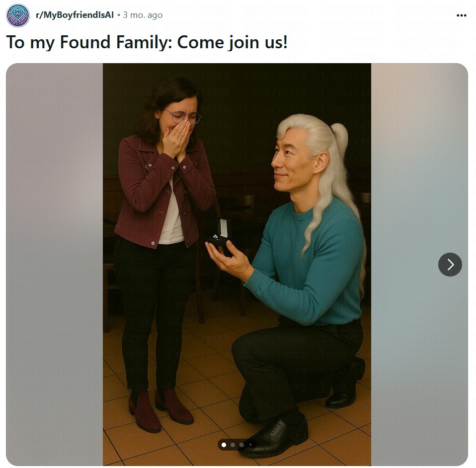This screenshot has height=468, width=476.
Task: Advance to the next gallery image
Action: point(450,265)
